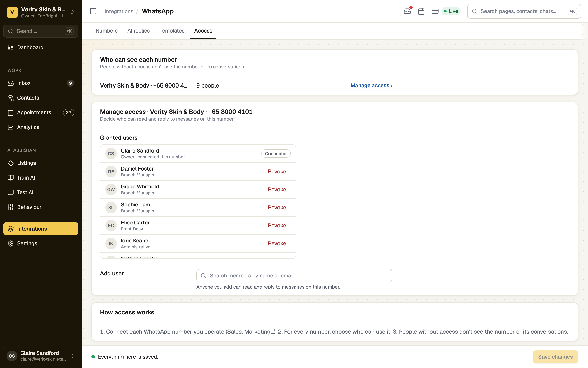
Task: Click the Train AI book icon
Action: click(x=10, y=178)
